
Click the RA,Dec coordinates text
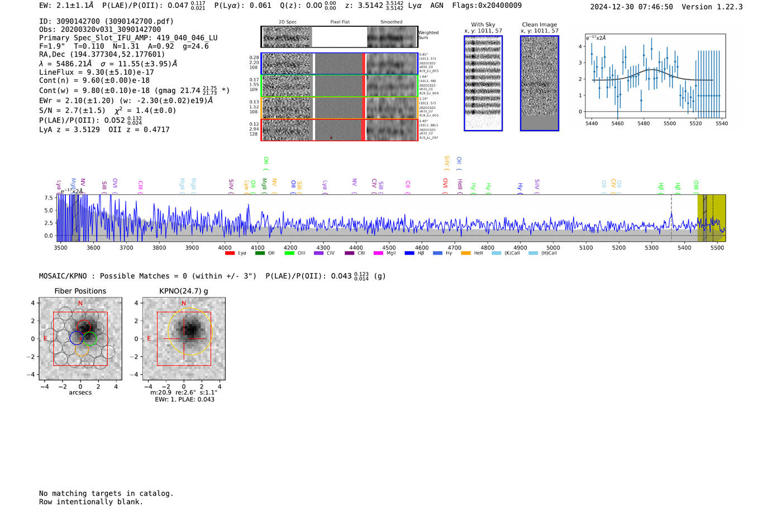pos(102,54)
